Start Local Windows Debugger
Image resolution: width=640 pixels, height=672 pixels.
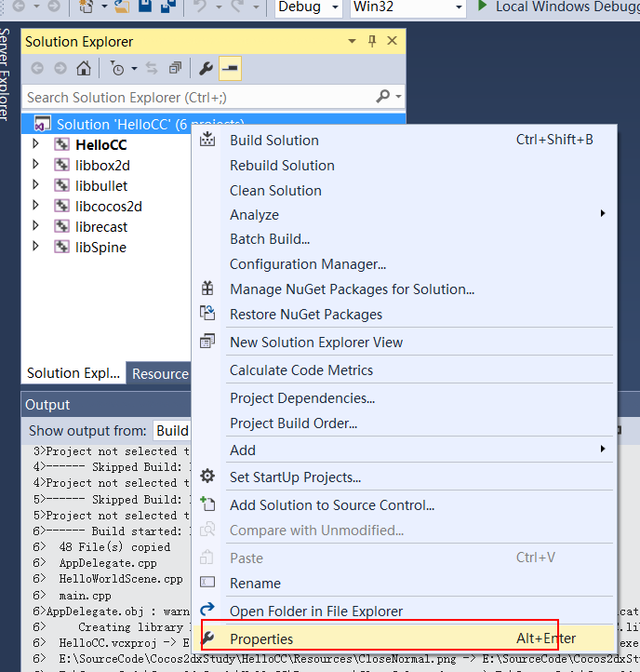pyautogui.click(x=559, y=7)
